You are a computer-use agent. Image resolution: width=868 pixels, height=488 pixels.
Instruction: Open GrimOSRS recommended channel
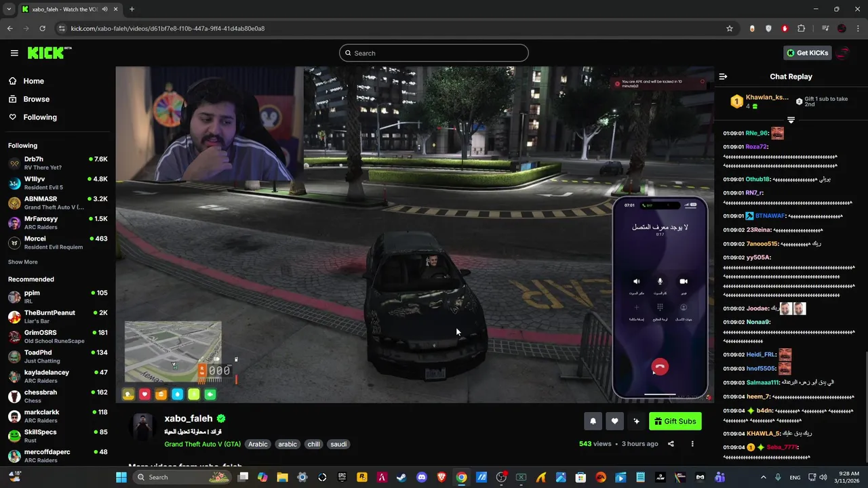coord(58,336)
